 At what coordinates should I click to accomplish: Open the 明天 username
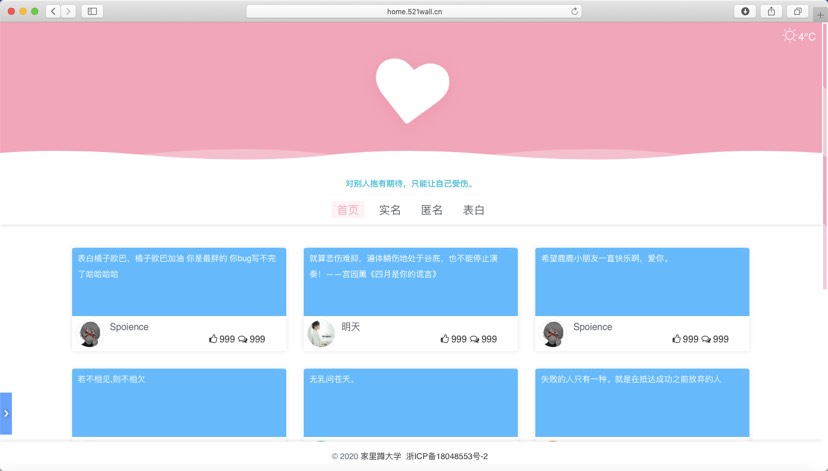(x=351, y=327)
